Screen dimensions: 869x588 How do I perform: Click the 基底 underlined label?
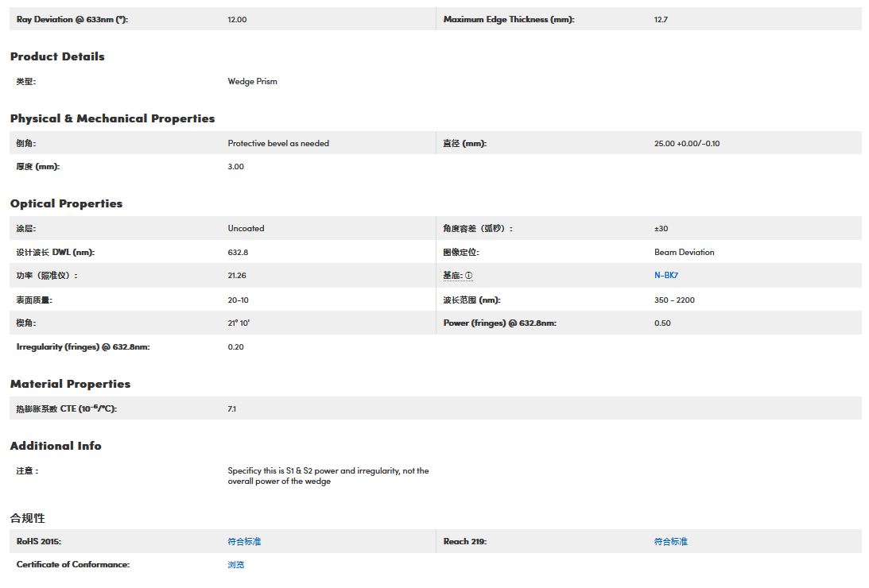pyautogui.click(x=452, y=276)
